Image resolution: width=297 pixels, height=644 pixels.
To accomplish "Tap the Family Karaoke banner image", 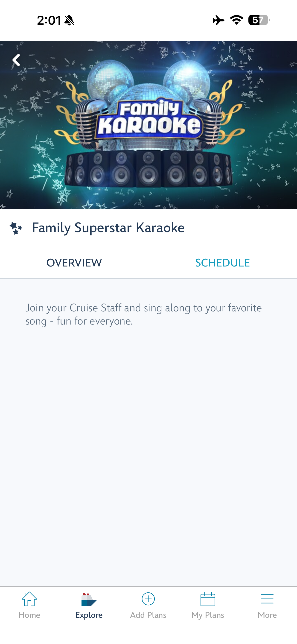I will 148,125.
